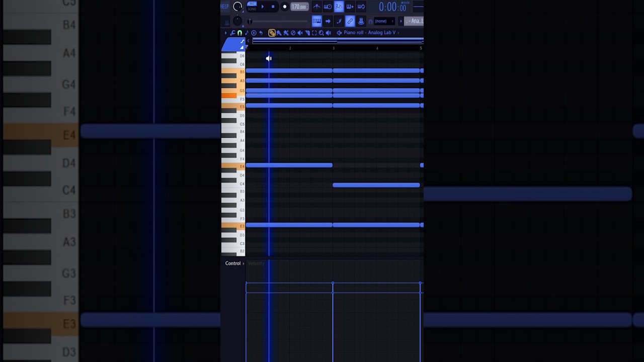
Task: Click bar 2 on the timeline ruler
Action: click(290, 48)
